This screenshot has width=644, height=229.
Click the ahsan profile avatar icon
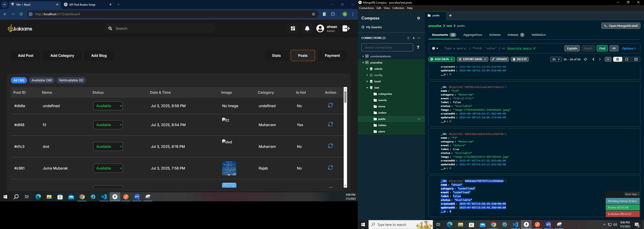320,28
